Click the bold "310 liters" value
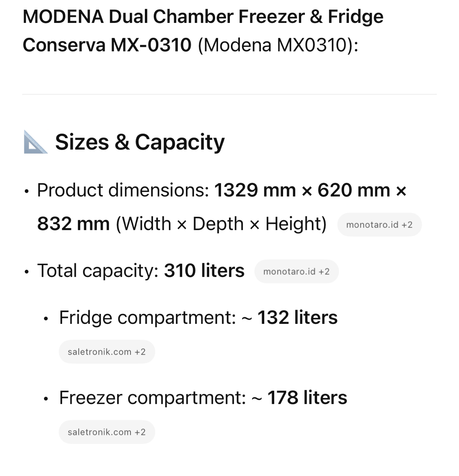Screen dimensions: 459x476 point(204,271)
